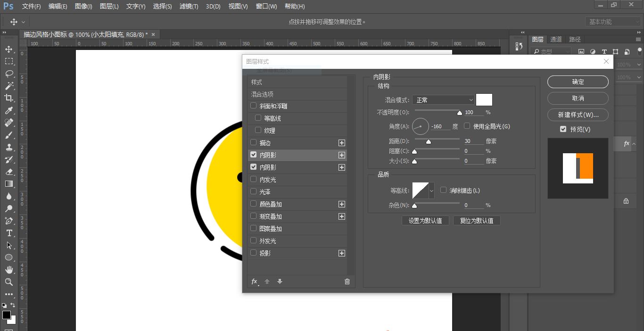Viewport: 644px width, 331px height.
Task: Click 设置为默认值 button
Action: (x=425, y=221)
